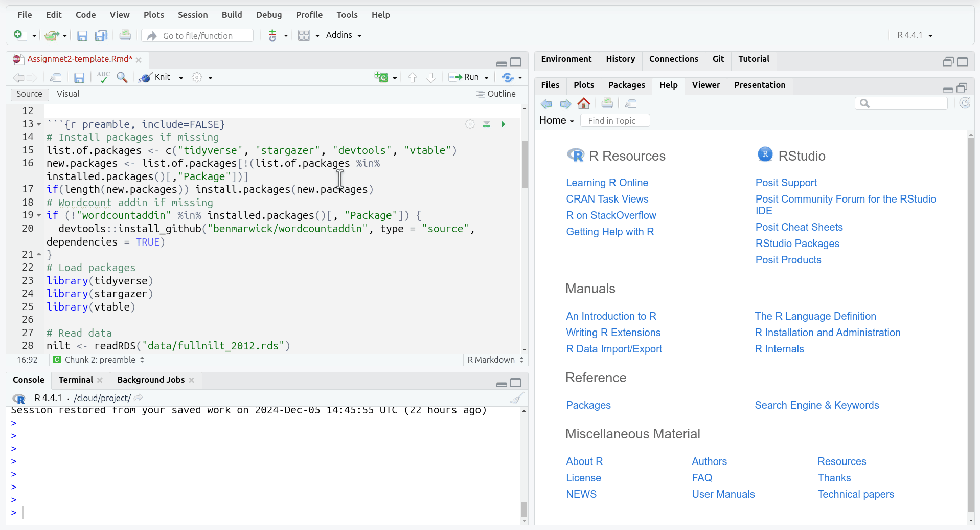The image size is (980, 530).
Task: Click the Knit button
Action: pyautogui.click(x=155, y=77)
